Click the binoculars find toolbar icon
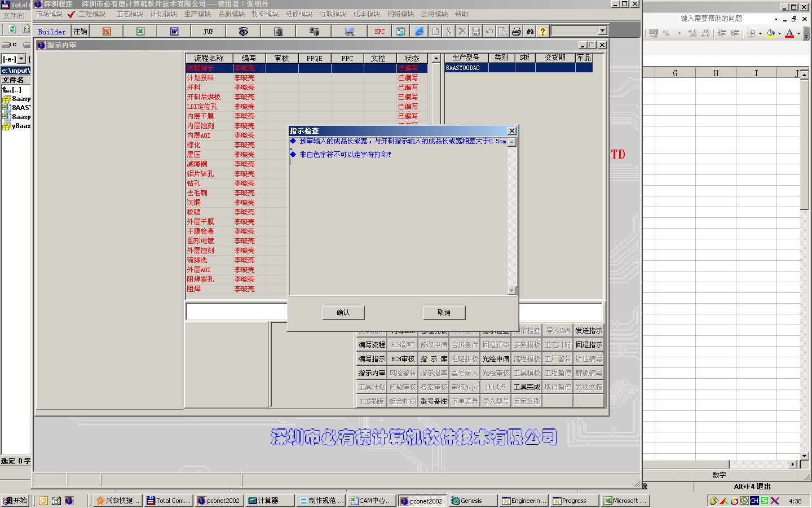 pyautogui.click(x=530, y=32)
